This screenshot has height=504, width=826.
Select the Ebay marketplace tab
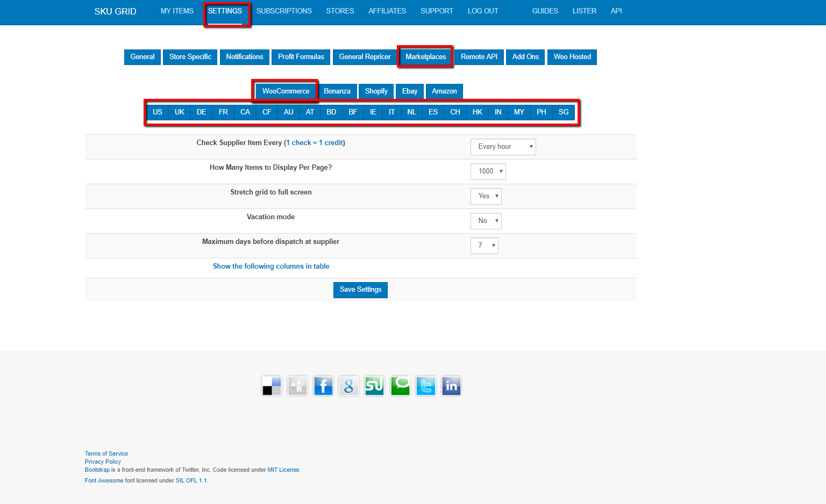[x=410, y=91]
